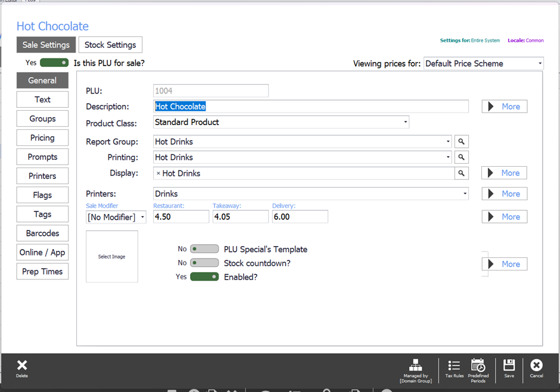Click the Sale Modifier label
Viewport: 560px width, 392px height.
click(x=102, y=206)
